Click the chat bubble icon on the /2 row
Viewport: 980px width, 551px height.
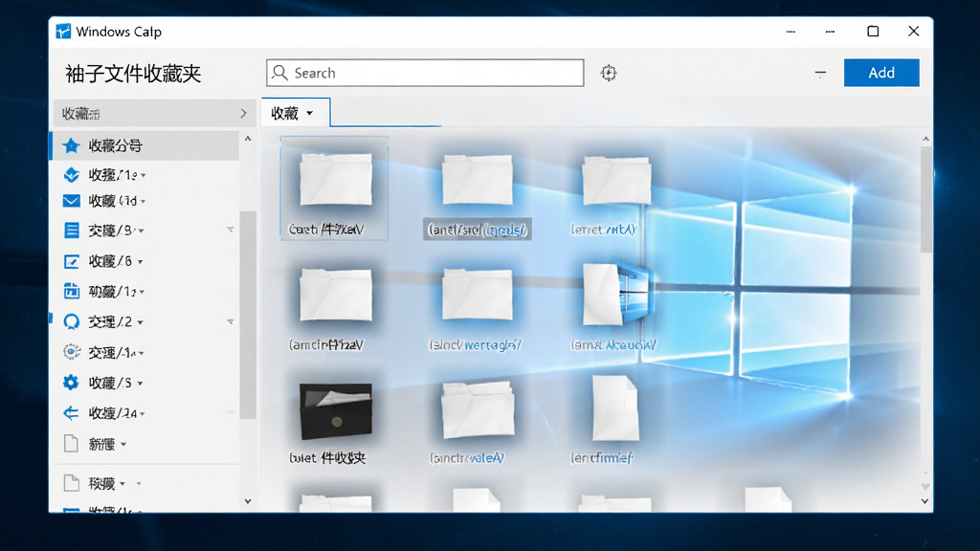[71, 321]
